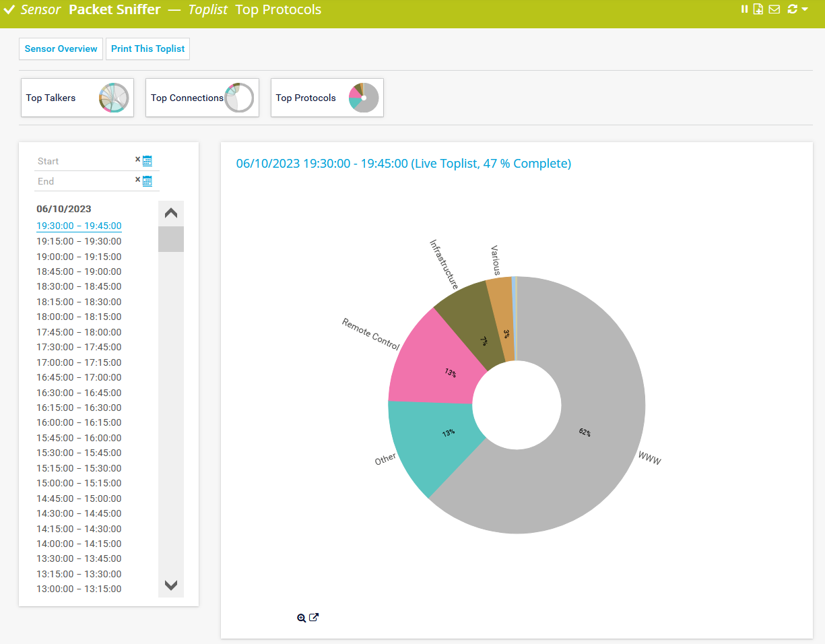825x644 pixels.
Task: Pause the Packet Sniffer sensor
Action: (745, 9)
